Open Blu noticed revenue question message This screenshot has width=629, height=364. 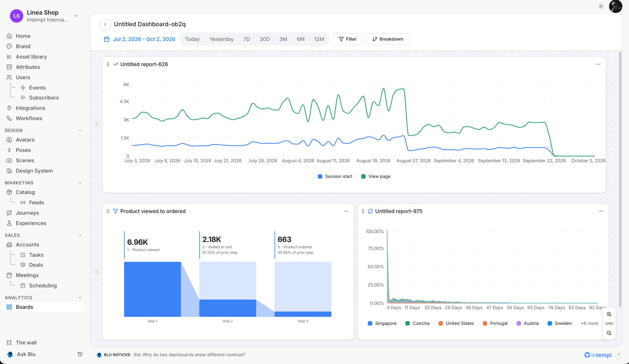[x=189, y=355]
